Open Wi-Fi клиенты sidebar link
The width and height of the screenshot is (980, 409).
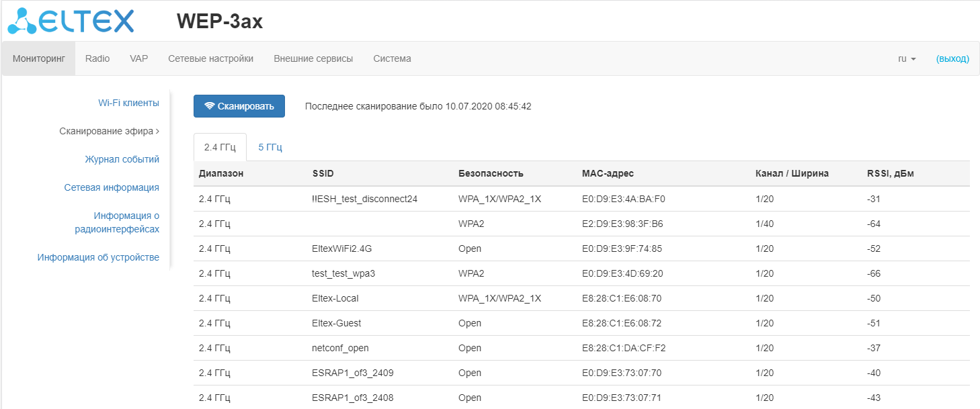pos(128,103)
